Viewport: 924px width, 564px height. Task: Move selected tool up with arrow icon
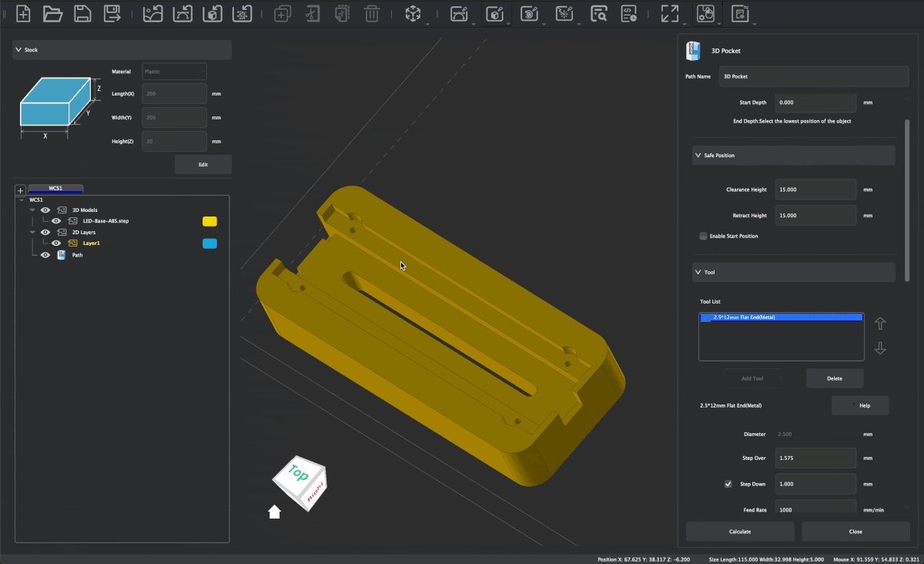pyautogui.click(x=880, y=324)
